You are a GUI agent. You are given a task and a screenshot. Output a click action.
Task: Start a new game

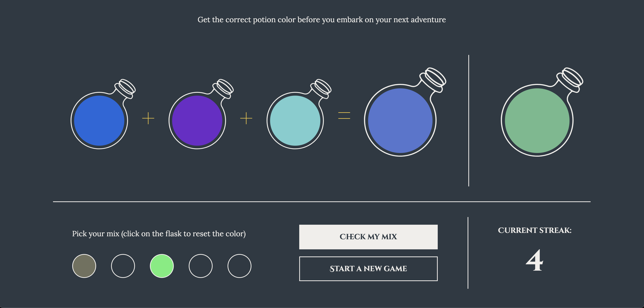point(368,269)
